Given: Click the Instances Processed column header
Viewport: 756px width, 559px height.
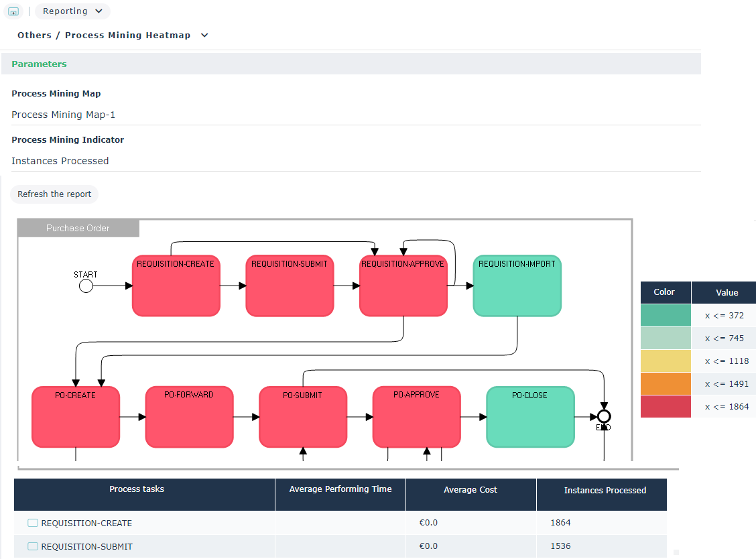Looking at the screenshot, I should 605,491.
